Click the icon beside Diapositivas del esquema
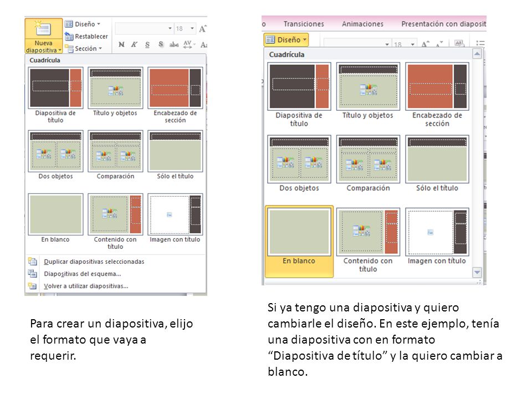 33,273
